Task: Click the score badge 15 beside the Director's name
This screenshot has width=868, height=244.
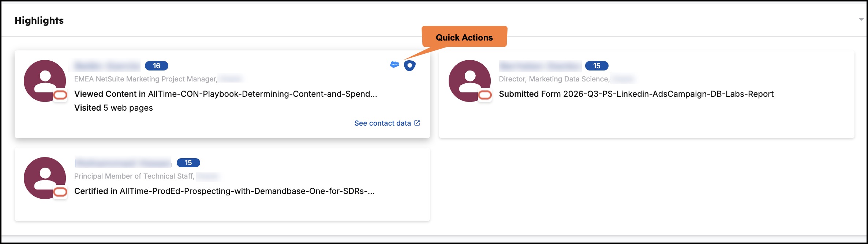Action: tap(597, 66)
